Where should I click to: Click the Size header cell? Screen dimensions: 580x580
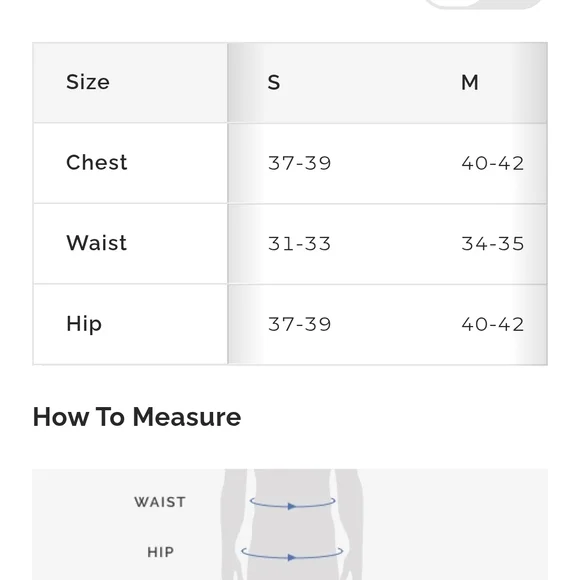click(x=130, y=82)
